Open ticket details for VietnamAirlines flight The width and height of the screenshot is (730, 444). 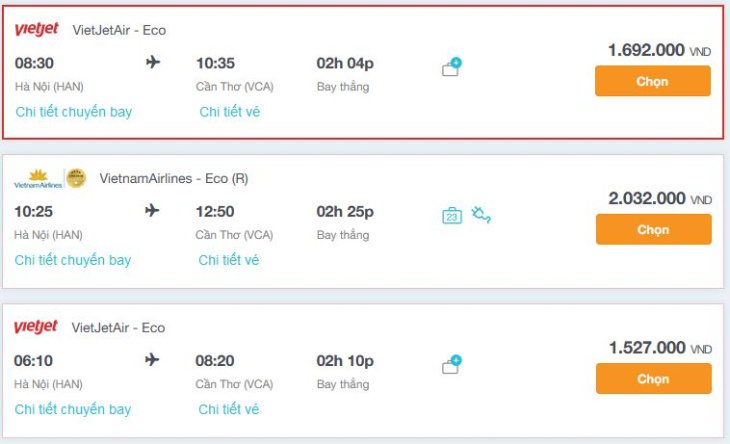229,260
